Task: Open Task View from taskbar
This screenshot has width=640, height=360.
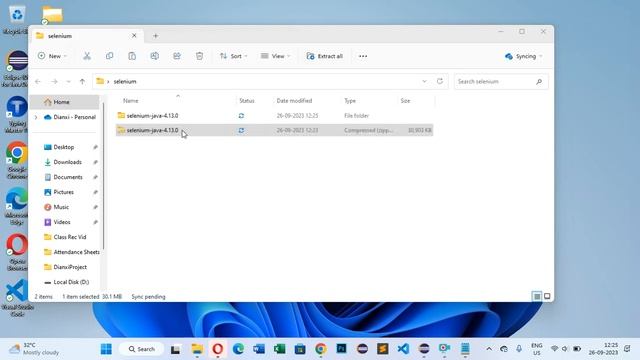Action: pyautogui.click(x=176, y=349)
